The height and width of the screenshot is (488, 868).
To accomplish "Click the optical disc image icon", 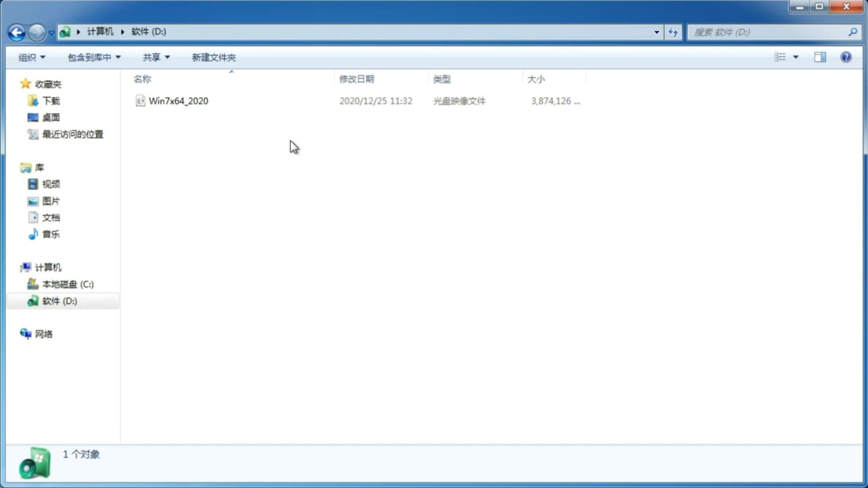I will coord(140,101).
